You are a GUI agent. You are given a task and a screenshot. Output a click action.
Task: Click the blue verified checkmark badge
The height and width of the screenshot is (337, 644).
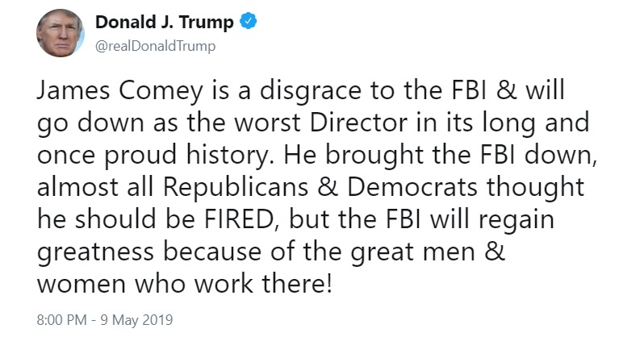pyautogui.click(x=248, y=21)
